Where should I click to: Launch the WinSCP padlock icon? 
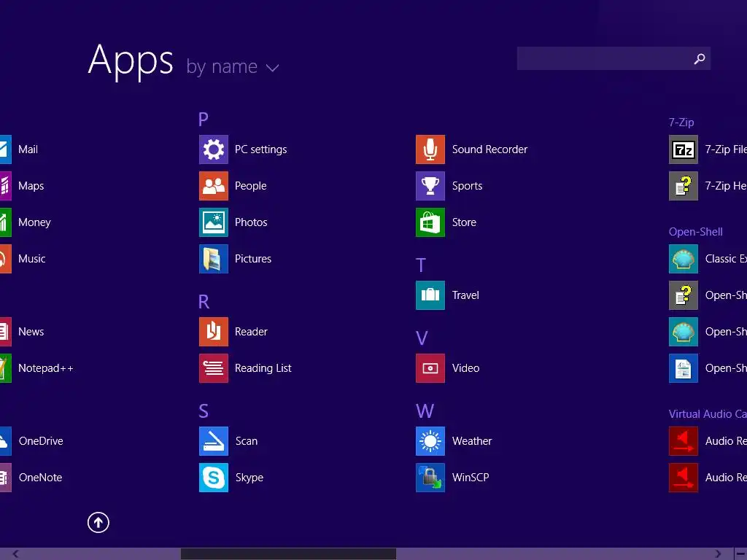click(x=430, y=478)
